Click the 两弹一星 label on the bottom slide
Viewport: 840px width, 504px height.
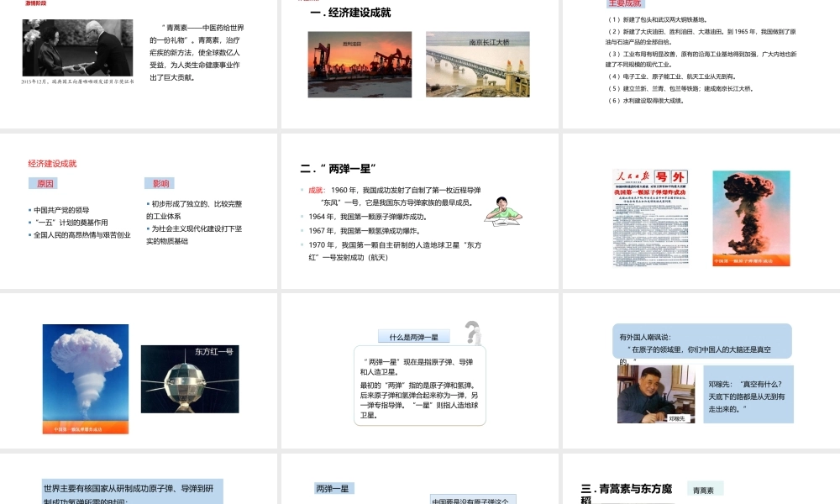tap(333, 489)
